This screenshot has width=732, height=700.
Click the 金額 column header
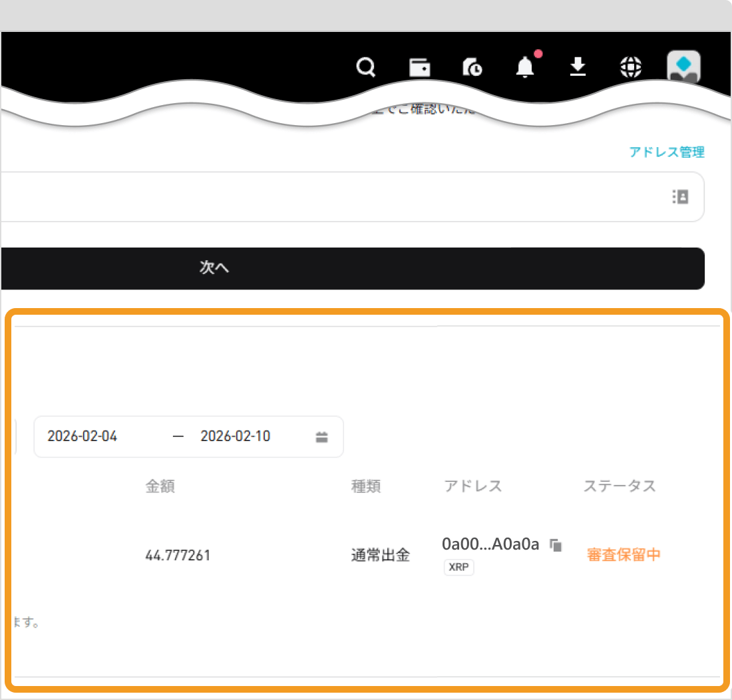click(160, 486)
